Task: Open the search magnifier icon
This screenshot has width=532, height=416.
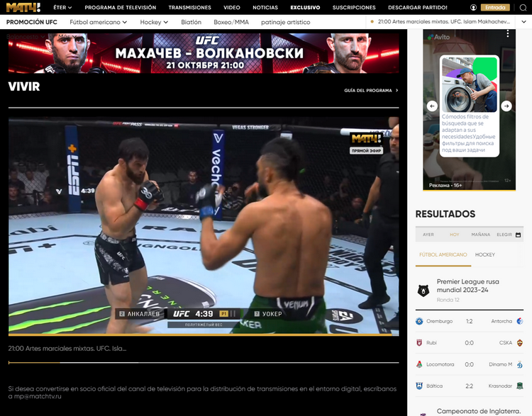Action: [523, 8]
